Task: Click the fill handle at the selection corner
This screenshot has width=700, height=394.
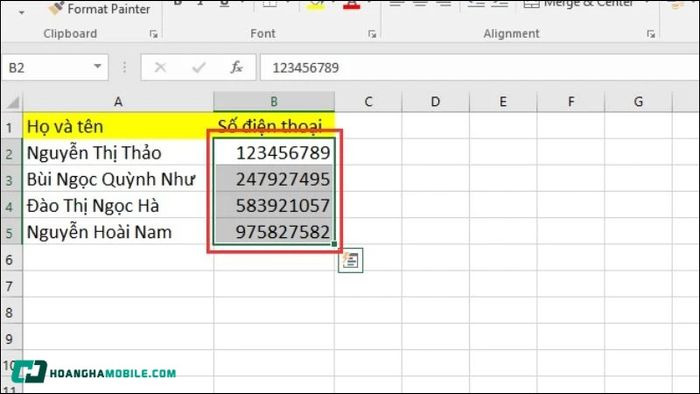Action: tap(334, 244)
